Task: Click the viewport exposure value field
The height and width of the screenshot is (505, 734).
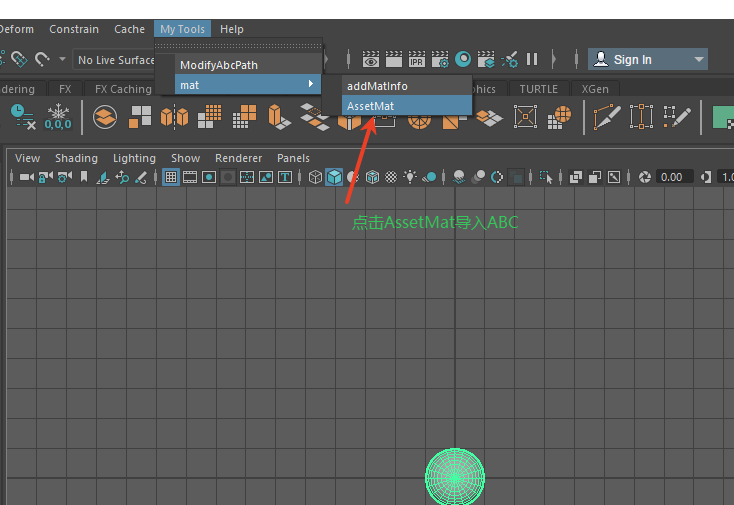Action: [671, 177]
